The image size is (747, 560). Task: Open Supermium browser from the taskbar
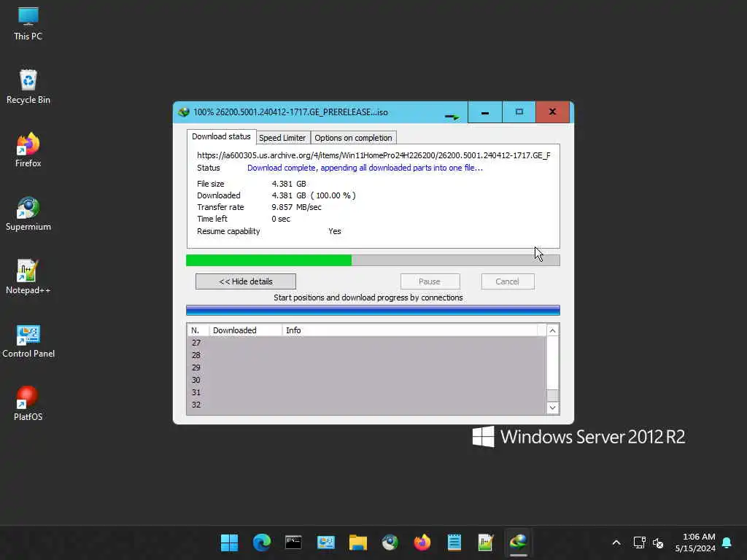click(x=390, y=542)
